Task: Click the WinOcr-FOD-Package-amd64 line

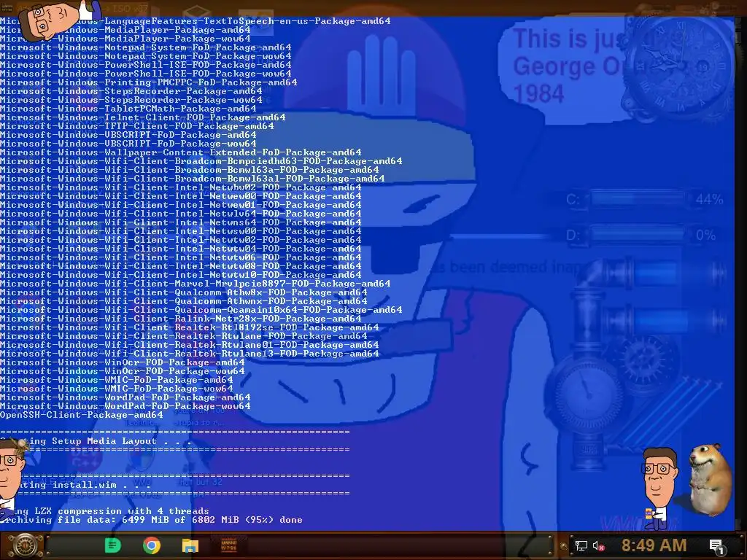Action: coord(123,362)
